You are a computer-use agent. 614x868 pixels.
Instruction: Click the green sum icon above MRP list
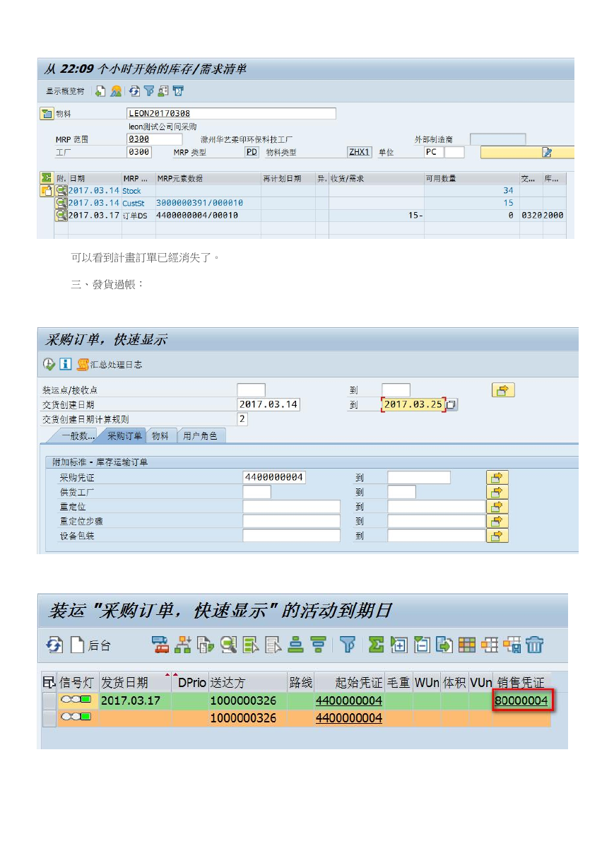(x=47, y=178)
